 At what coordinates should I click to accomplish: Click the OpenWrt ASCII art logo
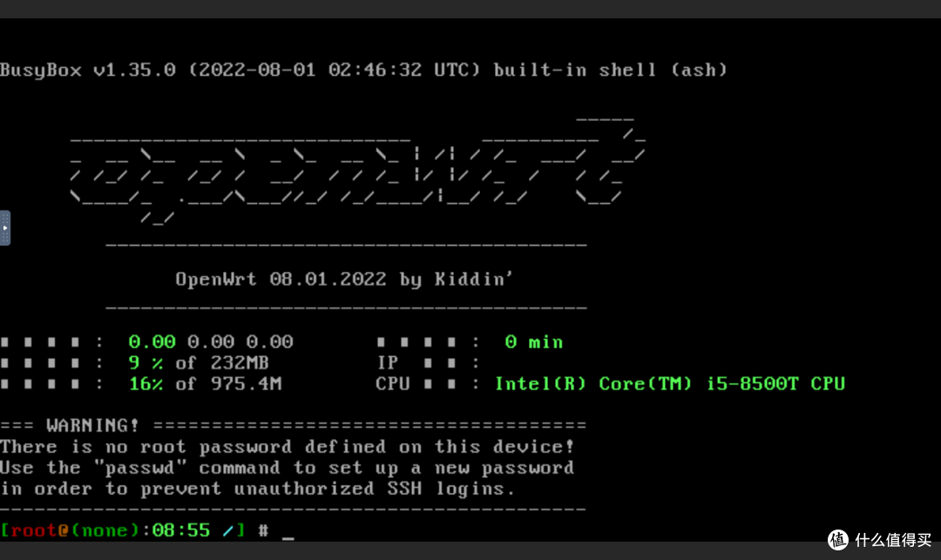tap(358, 171)
